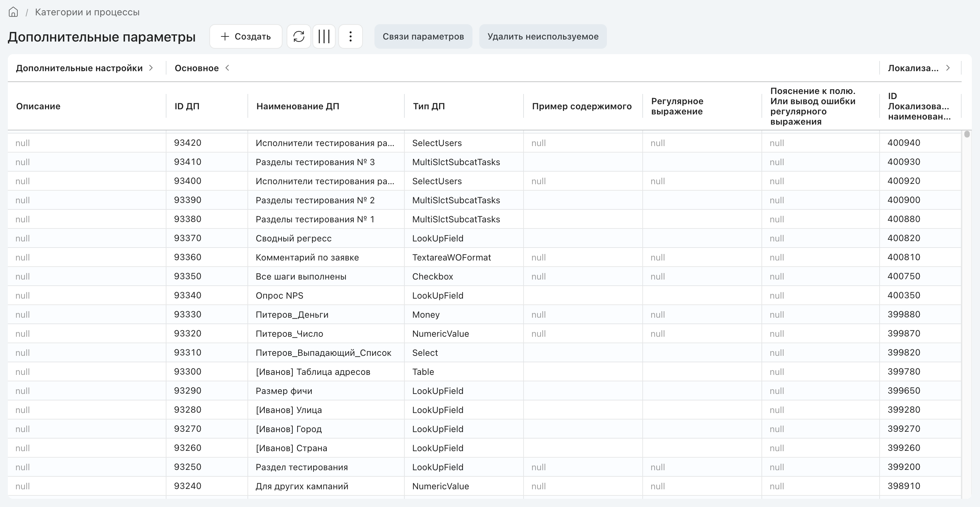
Task: Open column settings icon
Action: point(324,36)
